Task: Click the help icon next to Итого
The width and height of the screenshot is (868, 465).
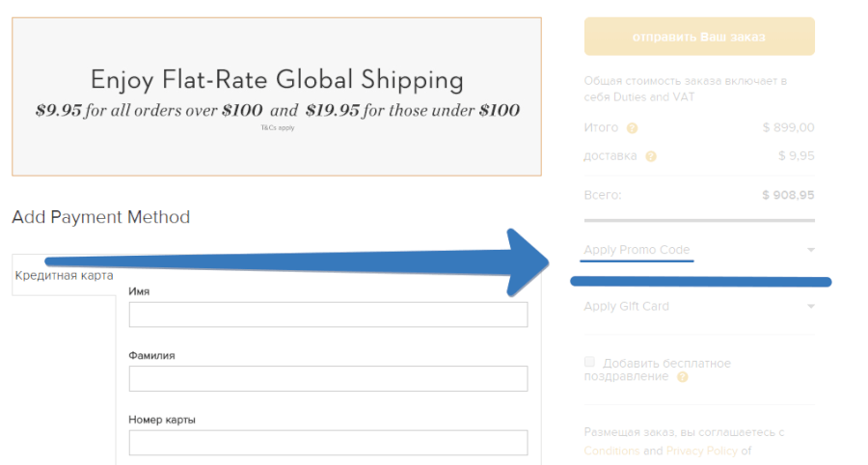Action: 632,128
